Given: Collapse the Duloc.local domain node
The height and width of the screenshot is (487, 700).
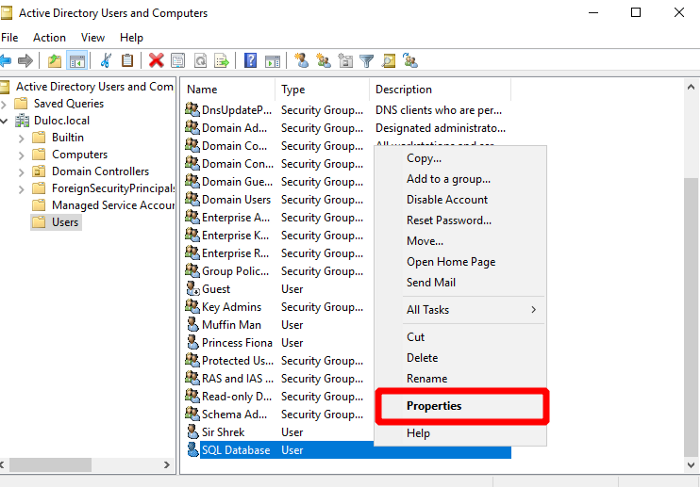Looking at the screenshot, I should 4,121.
